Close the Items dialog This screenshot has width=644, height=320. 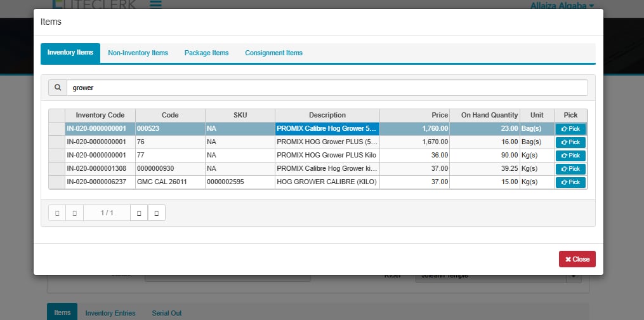pos(577,259)
